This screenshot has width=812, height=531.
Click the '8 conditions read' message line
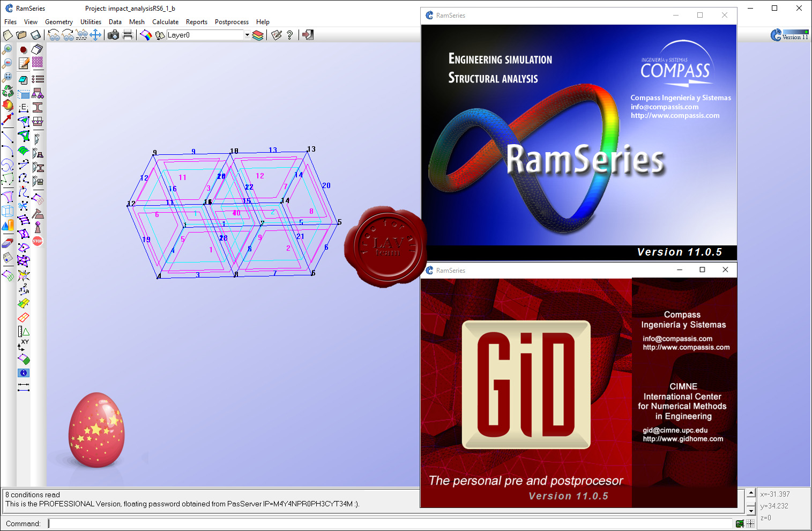click(33, 495)
